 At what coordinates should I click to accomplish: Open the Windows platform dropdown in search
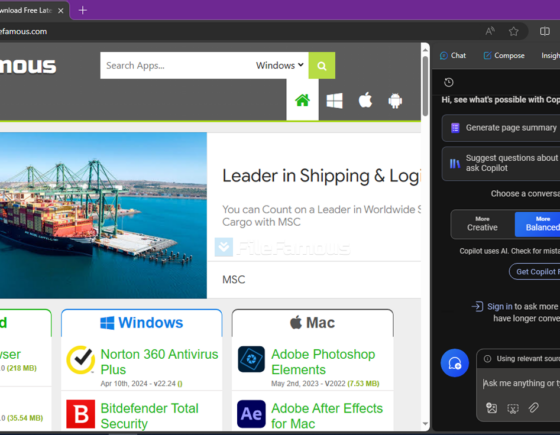pyautogui.click(x=279, y=66)
